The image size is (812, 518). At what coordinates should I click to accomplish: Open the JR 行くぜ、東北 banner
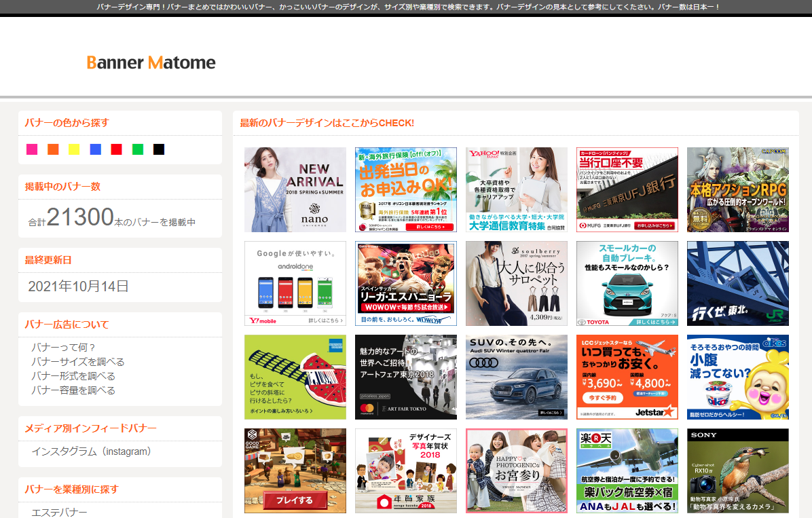point(738,283)
